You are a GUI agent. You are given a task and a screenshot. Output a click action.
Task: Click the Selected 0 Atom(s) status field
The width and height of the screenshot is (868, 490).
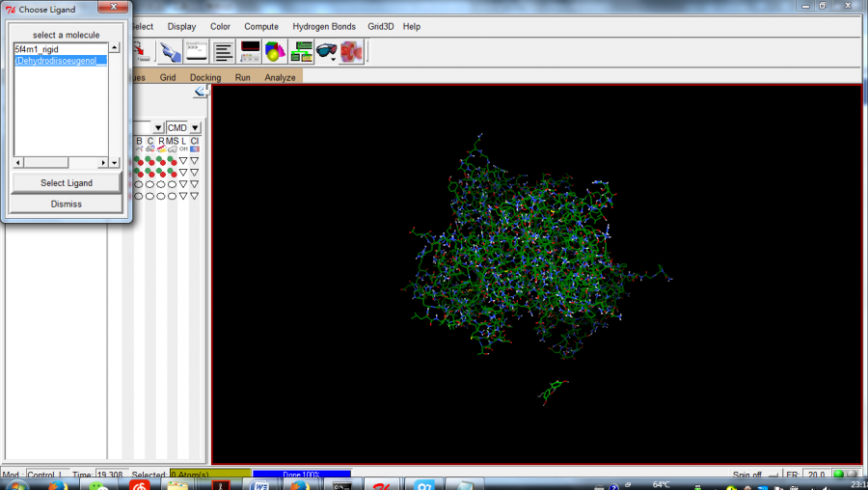210,475
